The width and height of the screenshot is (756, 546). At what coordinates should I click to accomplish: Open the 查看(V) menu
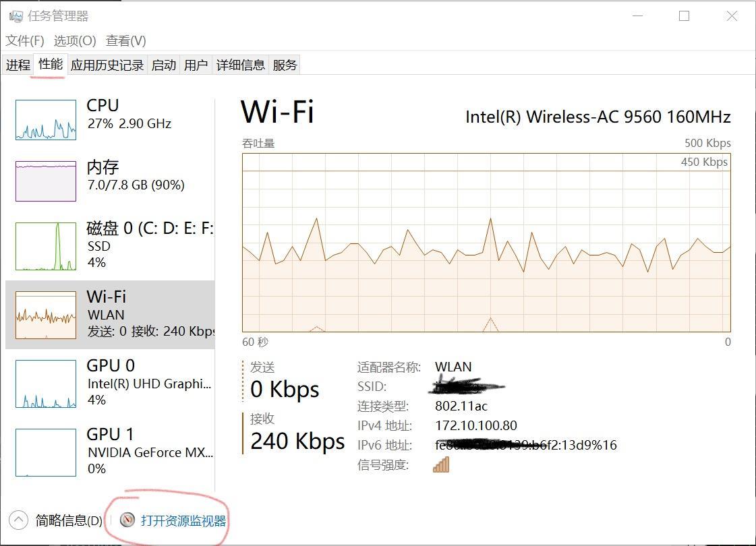tap(126, 41)
